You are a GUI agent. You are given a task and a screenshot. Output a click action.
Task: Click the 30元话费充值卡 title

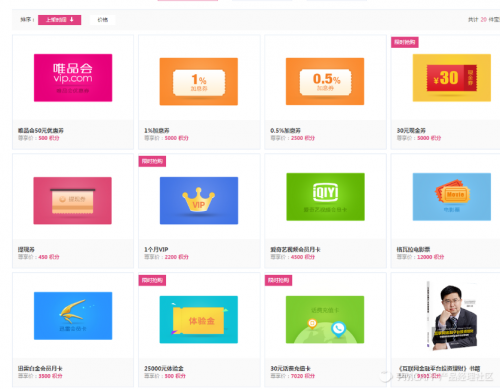pyautogui.click(x=290, y=368)
